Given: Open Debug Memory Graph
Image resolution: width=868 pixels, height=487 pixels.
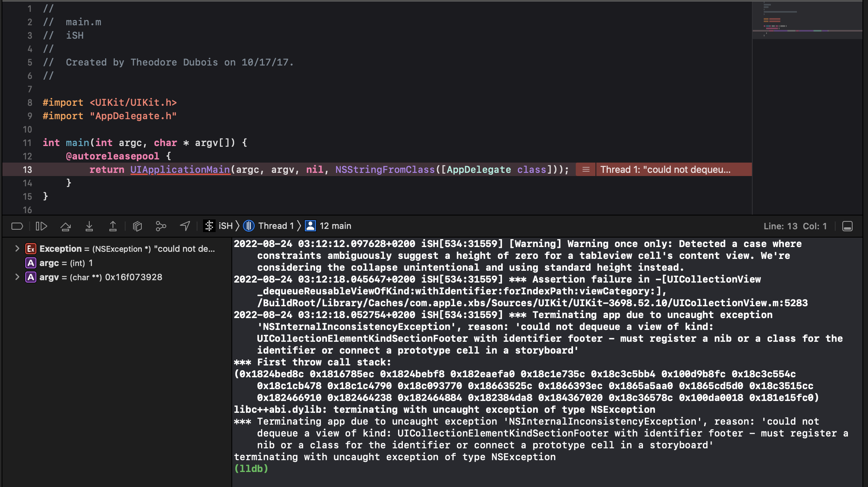Looking at the screenshot, I should [161, 226].
